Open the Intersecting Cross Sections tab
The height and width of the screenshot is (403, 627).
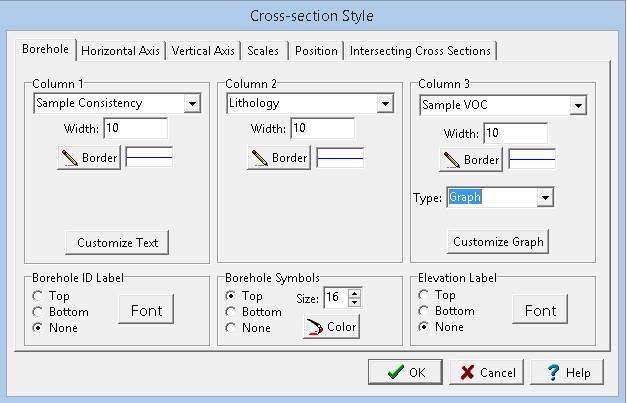pos(419,51)
